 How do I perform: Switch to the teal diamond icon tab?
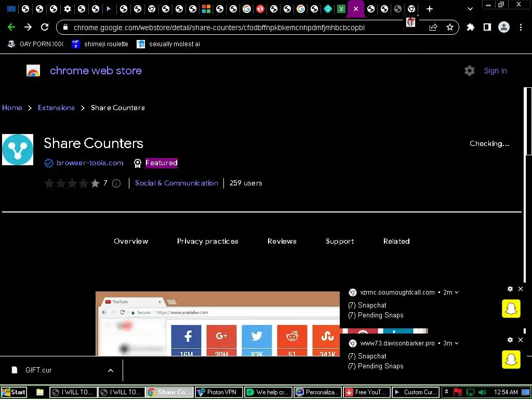(x=328, y=9)
